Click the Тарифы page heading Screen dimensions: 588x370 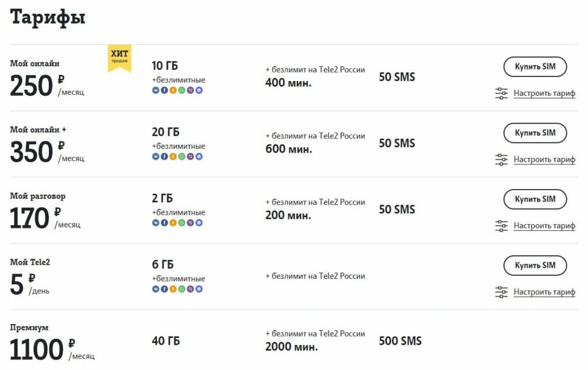tap(48, 18)
